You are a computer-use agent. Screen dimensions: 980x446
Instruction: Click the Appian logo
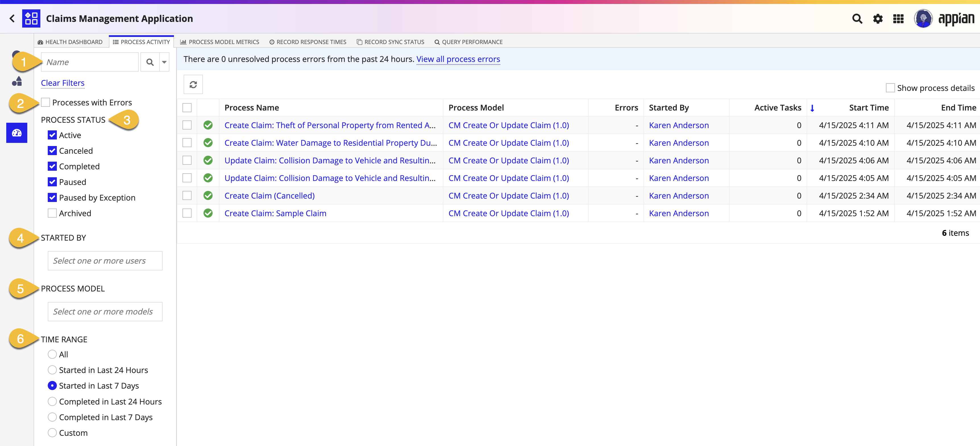pyautogui.click(x=956, y=19)
